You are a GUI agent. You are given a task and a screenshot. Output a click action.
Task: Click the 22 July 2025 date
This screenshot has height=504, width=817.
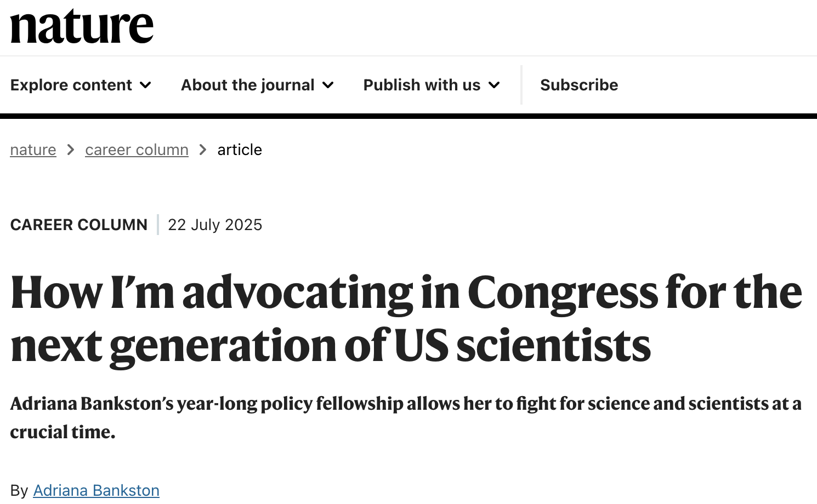pos(215,225)
